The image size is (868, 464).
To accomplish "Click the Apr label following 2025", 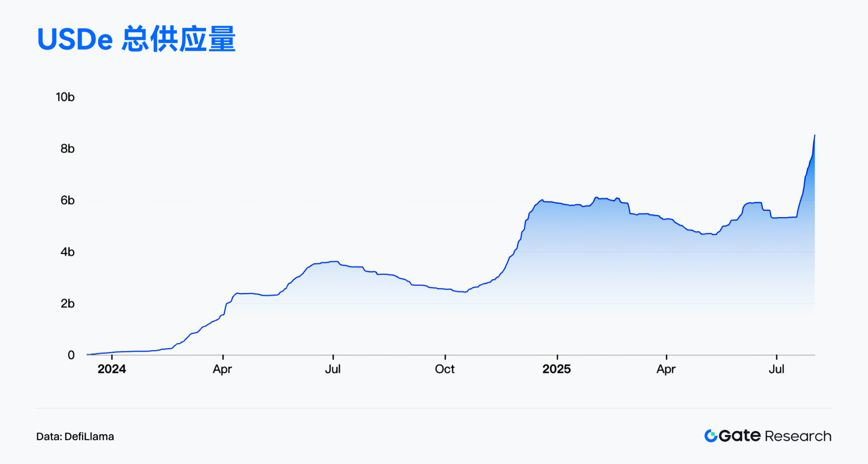I will (x=666, y=369).
